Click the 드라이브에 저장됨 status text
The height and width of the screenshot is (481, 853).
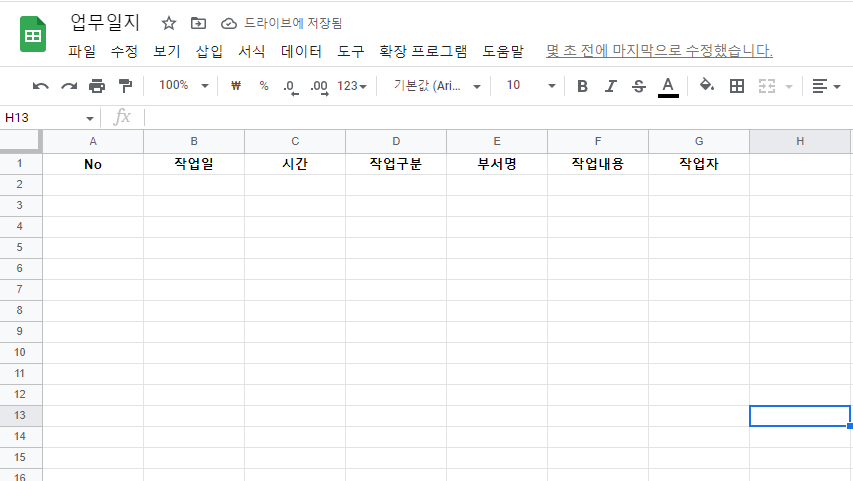point(293,23)
